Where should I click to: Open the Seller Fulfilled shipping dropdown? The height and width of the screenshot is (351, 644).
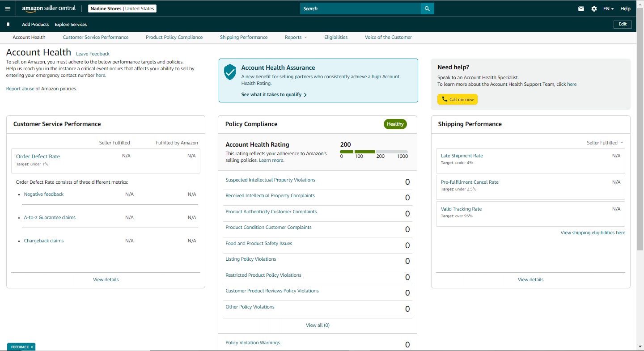click(605, 143)
